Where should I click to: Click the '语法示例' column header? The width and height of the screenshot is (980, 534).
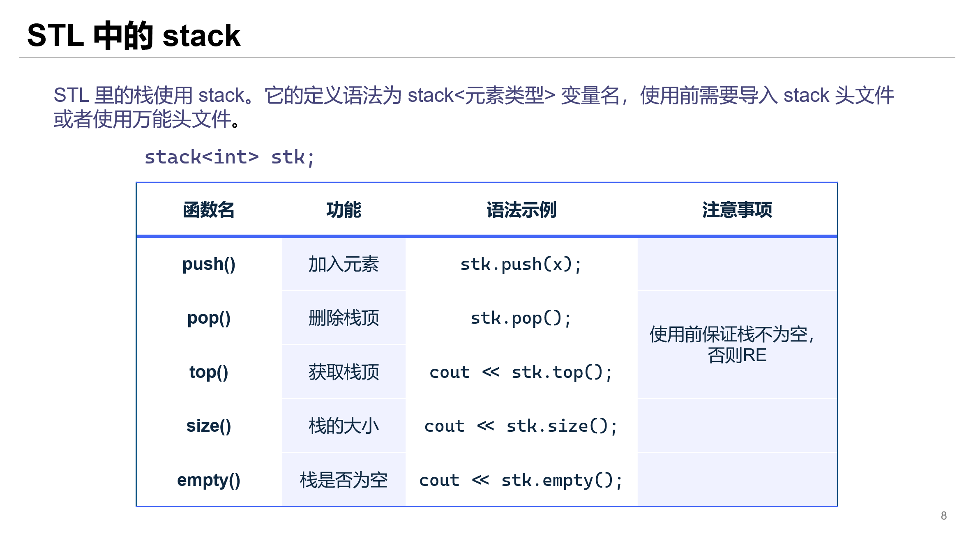pyautogui.click(x=521, y=210)
